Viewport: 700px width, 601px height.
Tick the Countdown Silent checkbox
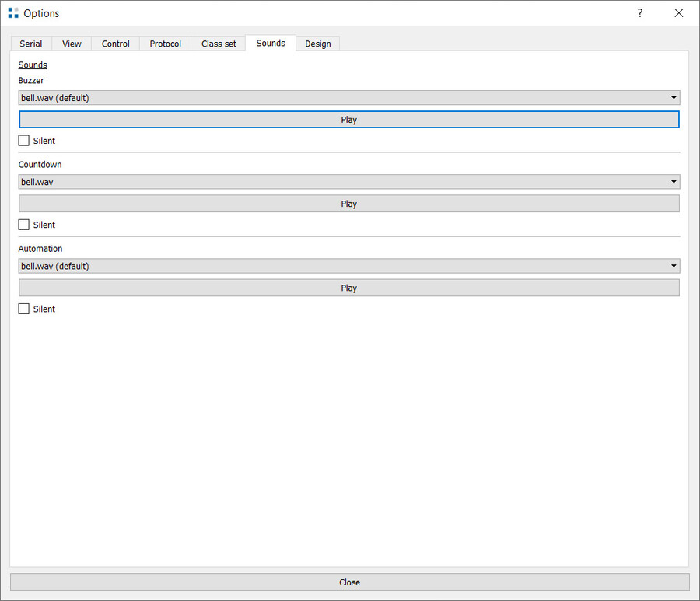[24, 225]
